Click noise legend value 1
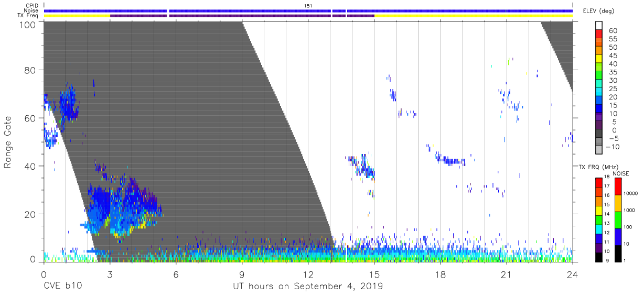 [x=625, y=260]
